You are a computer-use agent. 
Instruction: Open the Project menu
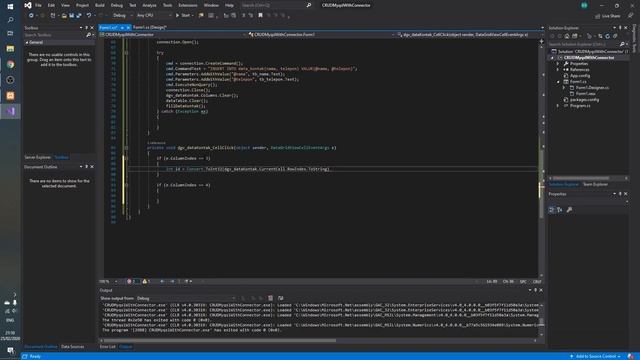82,5
